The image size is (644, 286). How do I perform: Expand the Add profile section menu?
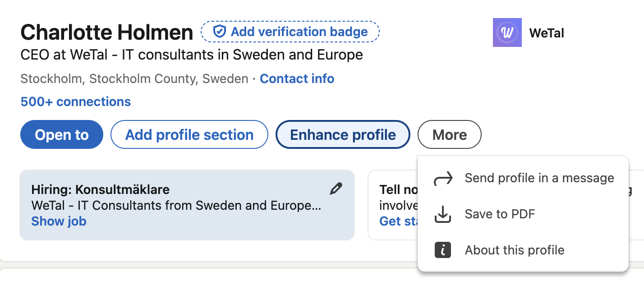(x=189, y=134)
